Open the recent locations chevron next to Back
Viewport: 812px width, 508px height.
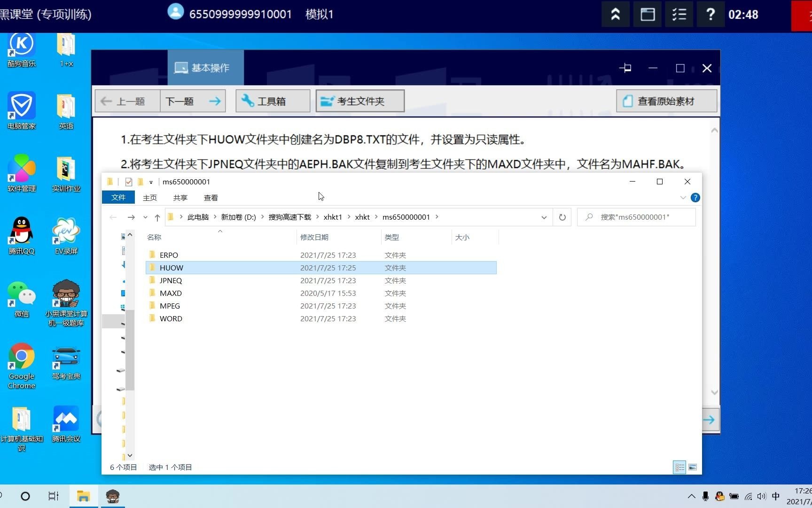[145, 217]
